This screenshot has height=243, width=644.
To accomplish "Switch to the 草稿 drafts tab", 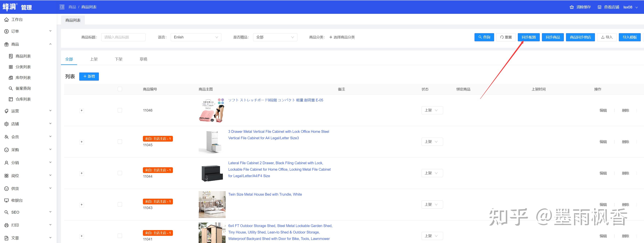I will tap(143, 59).
